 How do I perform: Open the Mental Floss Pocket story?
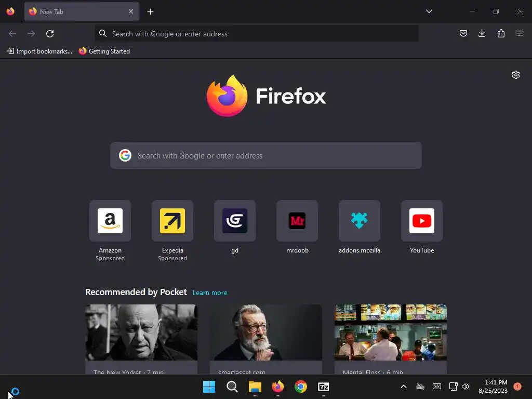pos(391,339)
